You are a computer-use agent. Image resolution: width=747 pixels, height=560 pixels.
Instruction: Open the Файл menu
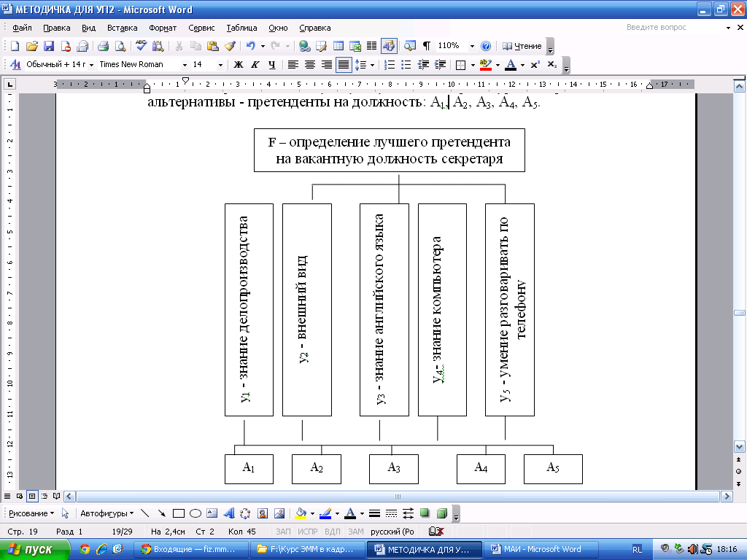pos(22,28)
